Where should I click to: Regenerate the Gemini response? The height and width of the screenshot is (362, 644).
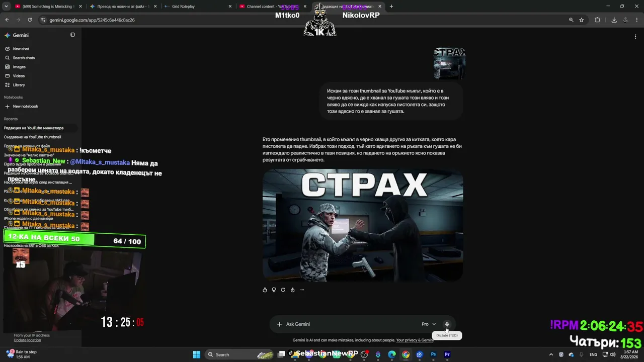click(283, 290)
